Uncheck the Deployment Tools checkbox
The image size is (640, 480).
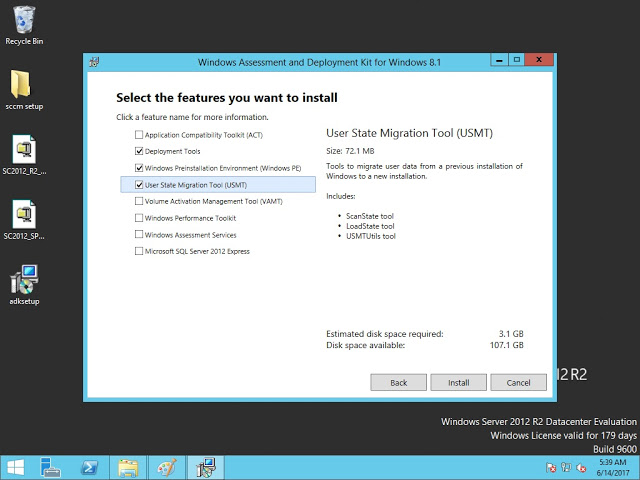(x=139, y=151)
